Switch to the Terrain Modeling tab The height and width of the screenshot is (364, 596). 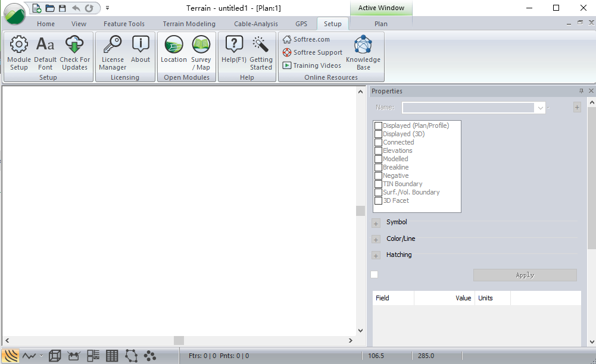[189, 24]
